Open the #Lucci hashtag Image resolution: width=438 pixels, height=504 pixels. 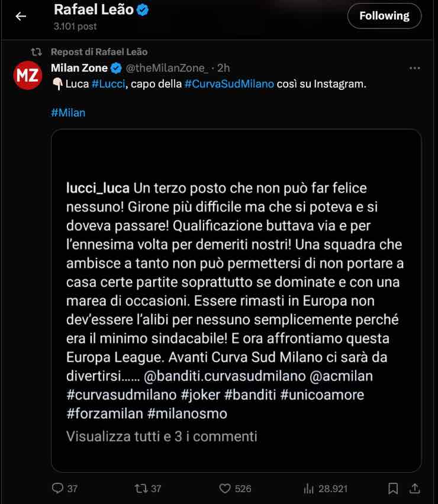pyautogui.click(x=107, y=85)
